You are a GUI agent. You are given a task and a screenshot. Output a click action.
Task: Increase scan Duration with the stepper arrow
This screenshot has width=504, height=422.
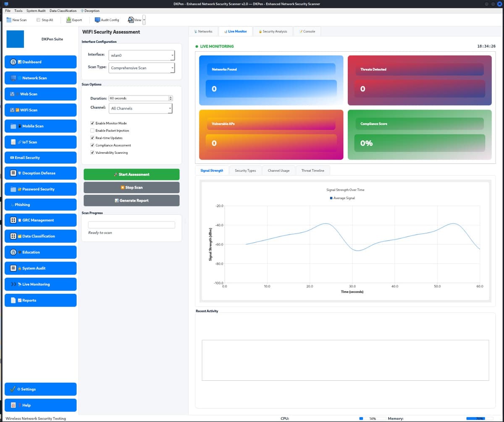[x=171, y=96]
